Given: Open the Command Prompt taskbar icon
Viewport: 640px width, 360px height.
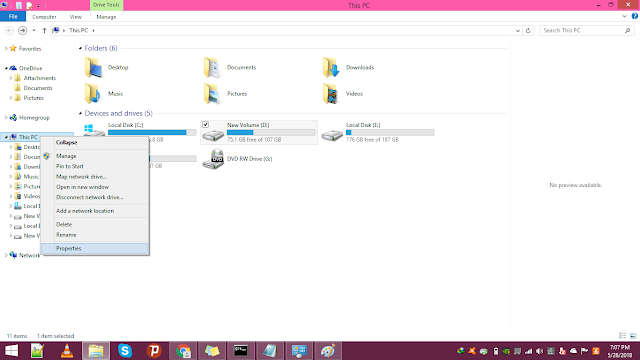Looking at the screenshot, I should click(x=241, y=351).
